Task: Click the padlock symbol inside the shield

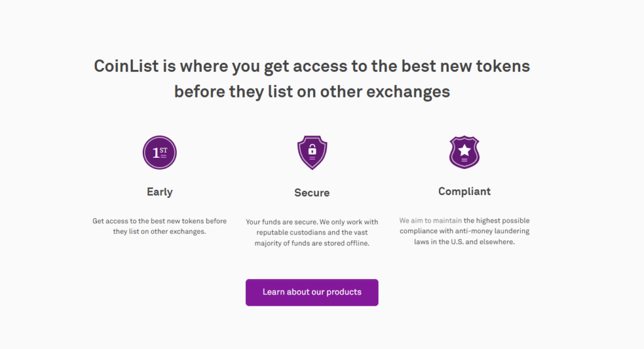Action: [x=312, y=150]
